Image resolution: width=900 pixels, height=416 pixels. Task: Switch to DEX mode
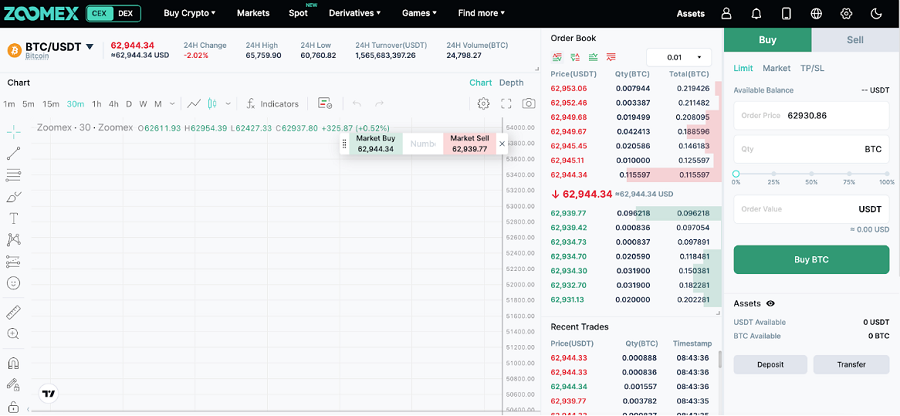click(125, 13)
